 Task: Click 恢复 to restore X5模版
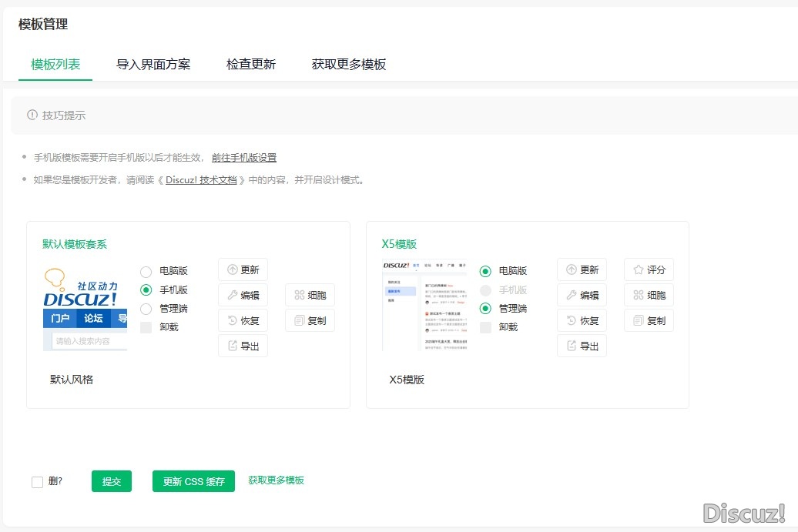click(582, 320)
